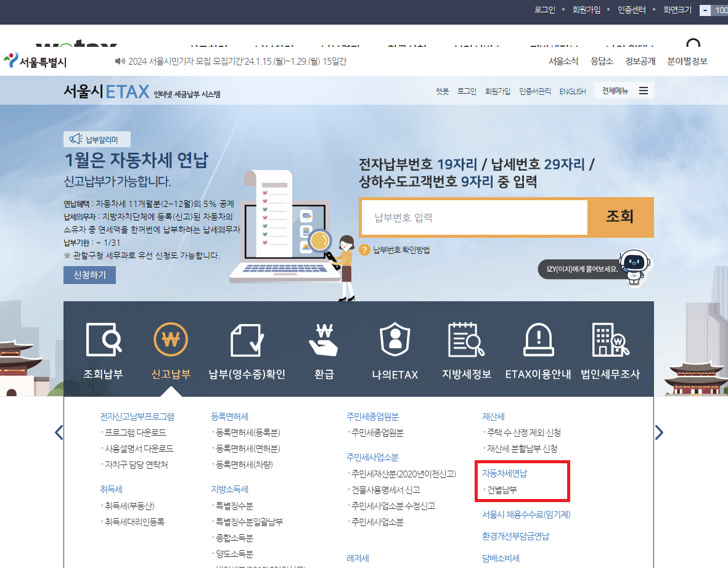728x568 pixels.
Task: Click the left carousel arrow
Action: pyautogui.click(x=59, y=432)
